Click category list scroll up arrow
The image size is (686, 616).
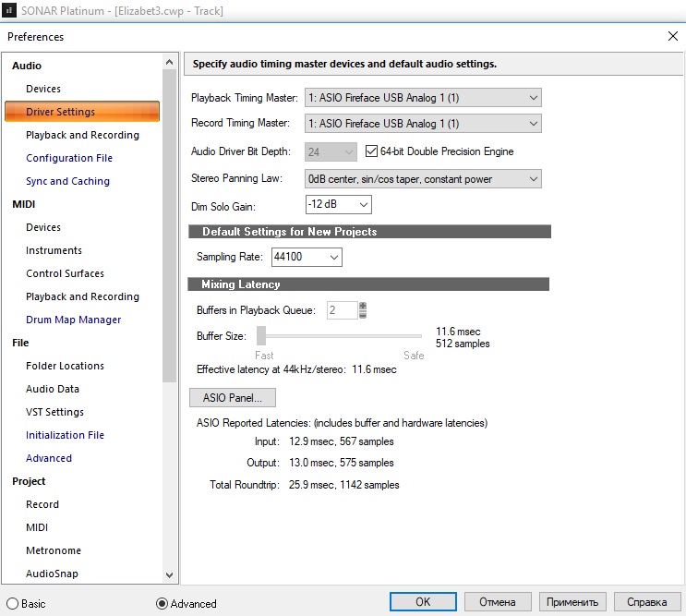pyautogui.click(x=169, y=62)
